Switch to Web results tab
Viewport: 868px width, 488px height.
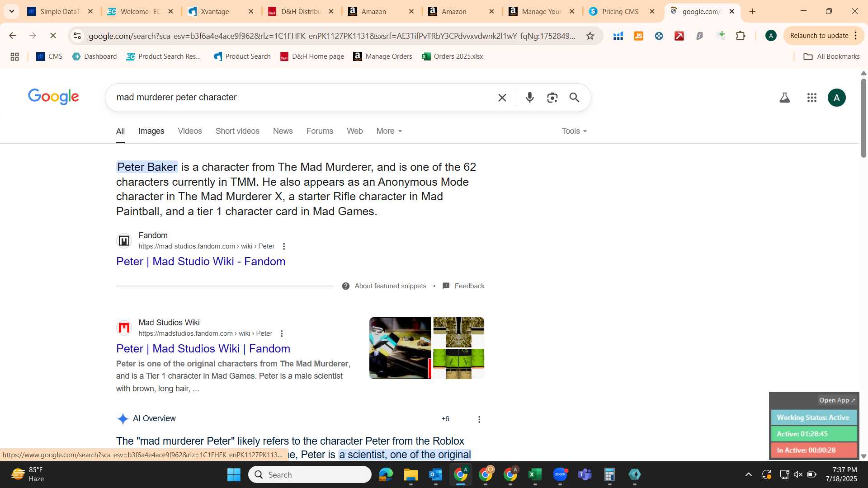(354, 131)
